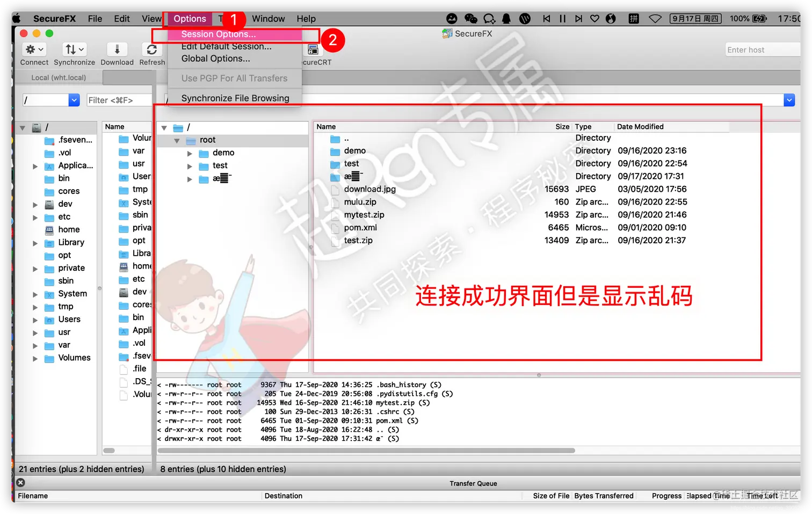Open the Edit menu
812x514 pixels.
click(122, 19)
